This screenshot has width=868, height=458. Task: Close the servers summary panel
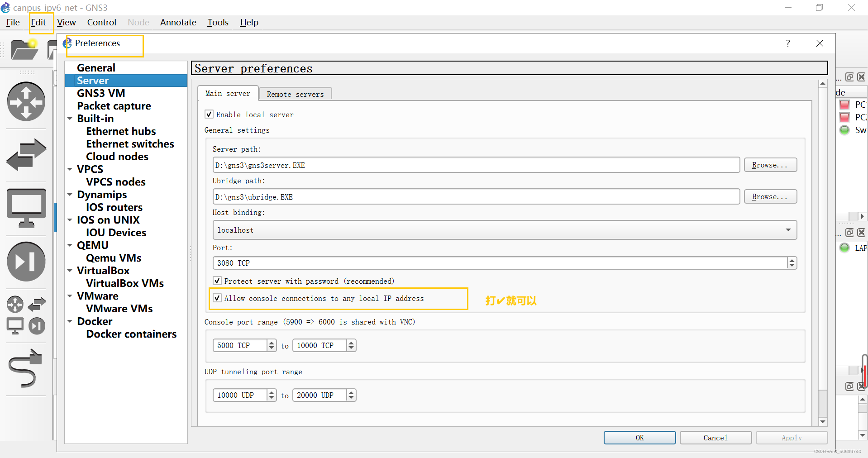(861, 233)
